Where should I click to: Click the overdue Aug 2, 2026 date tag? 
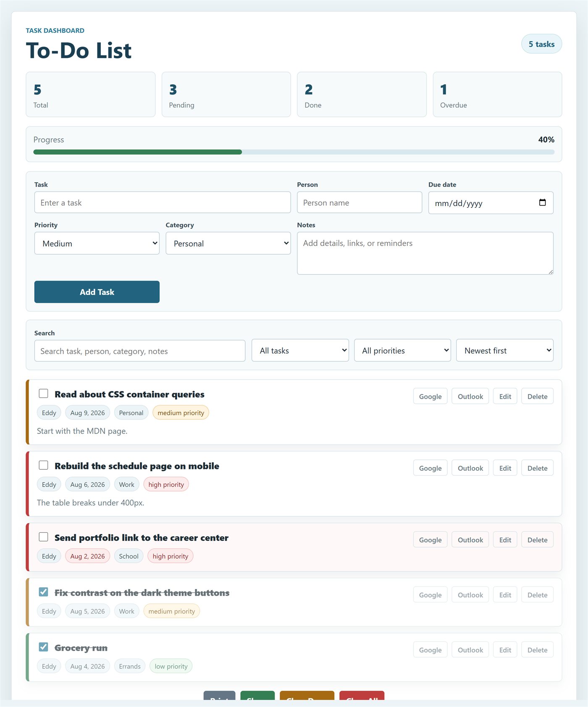point(87,556)
